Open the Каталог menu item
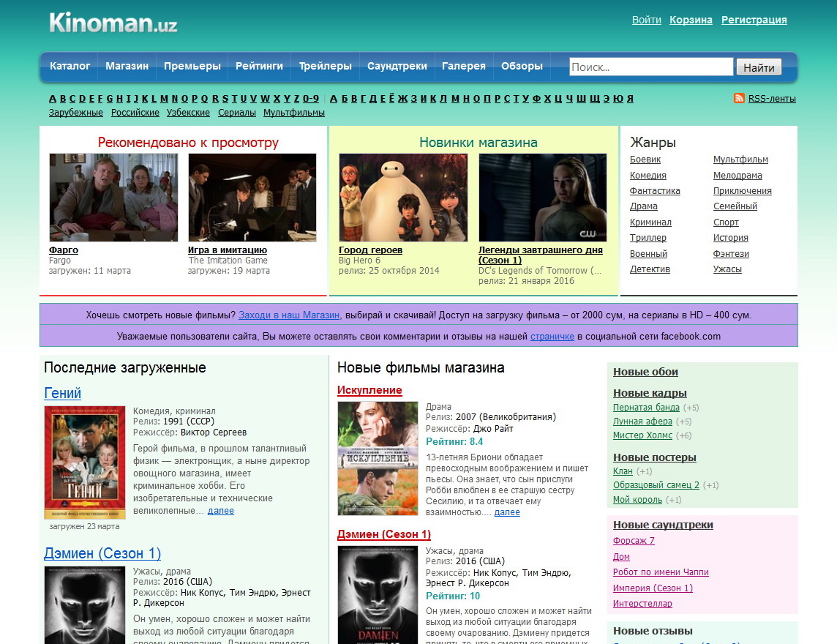The image size is (837, 644). tap(70, 66)
